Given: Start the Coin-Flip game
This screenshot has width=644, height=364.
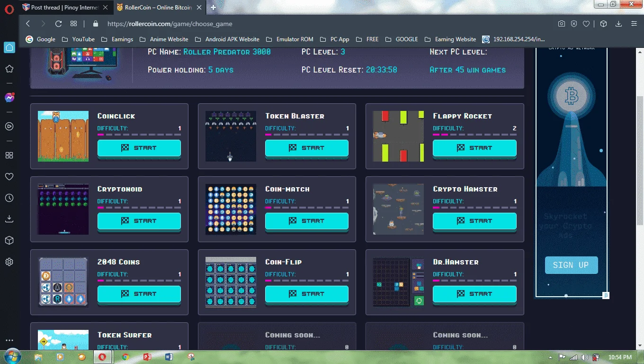Looking at the screenshot, I should tap(307, 294).
